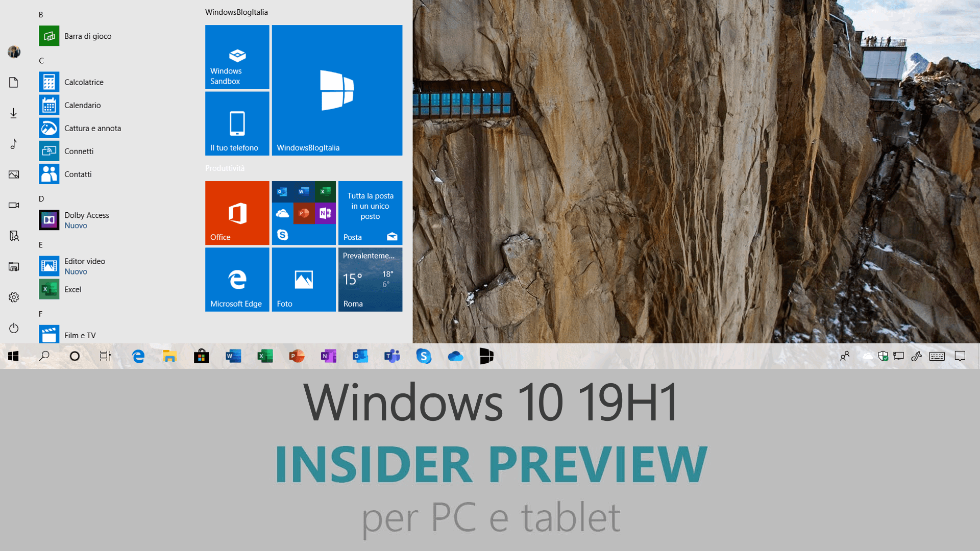Open Windows Ink Workspace tray icon
Screen dimensions: 980x551
pyautogui.click(x=916, y=356)
